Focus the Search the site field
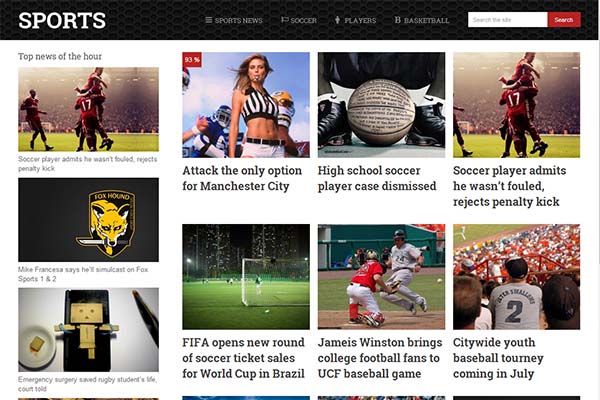Viewport: 600px width, 400px height. pyautogui.click(x=508, y=20)
